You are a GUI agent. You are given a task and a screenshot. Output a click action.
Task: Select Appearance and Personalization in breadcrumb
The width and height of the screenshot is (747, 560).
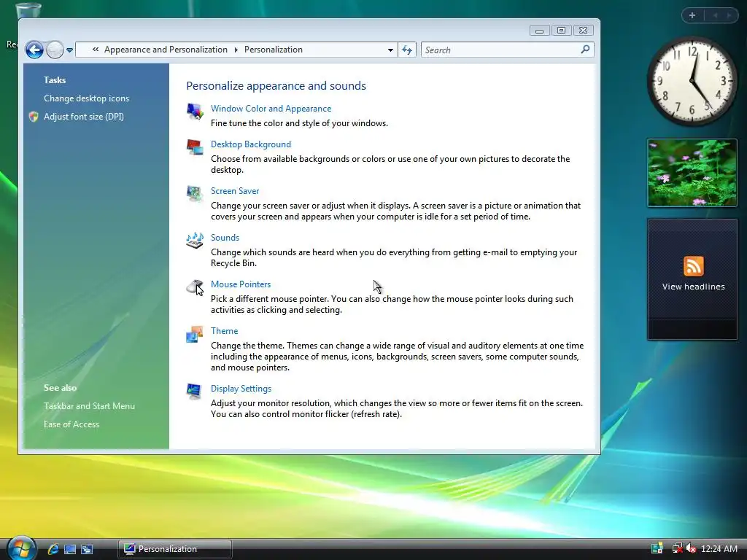166,50
